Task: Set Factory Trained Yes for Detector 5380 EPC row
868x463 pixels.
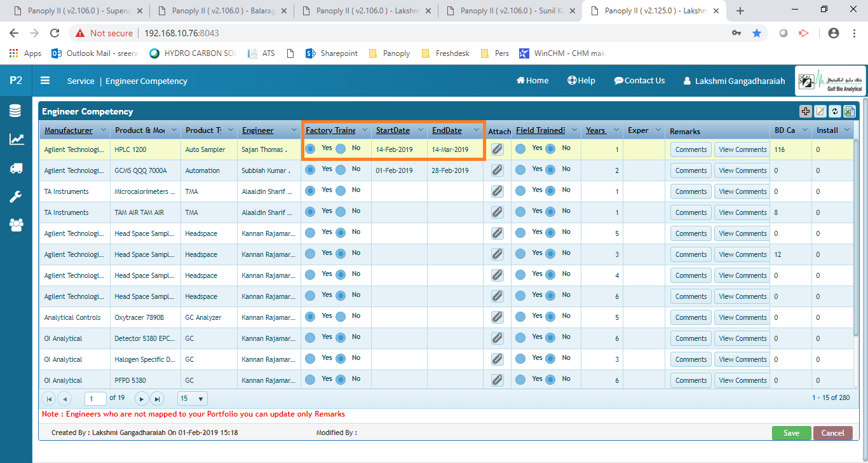Action: 310,338
